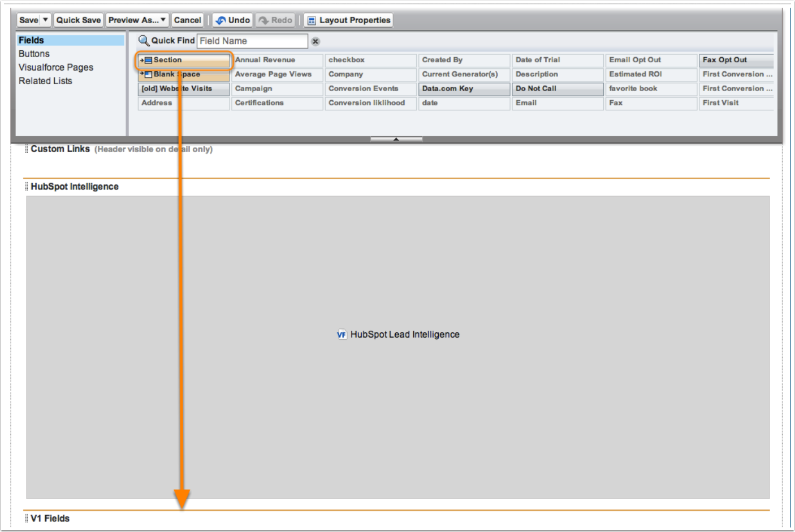This screenshot has width=795, height=532.
Task: Select the Date of Trial field
Action: (558, 60)
